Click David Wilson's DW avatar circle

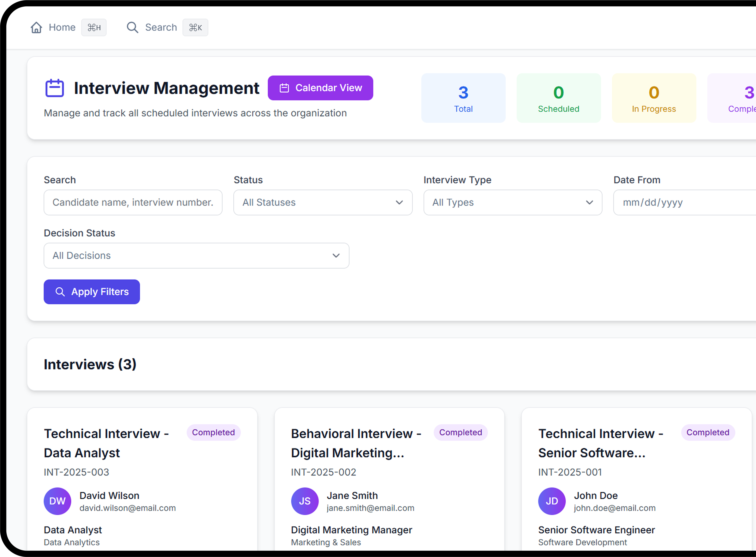tap(57, 501)
